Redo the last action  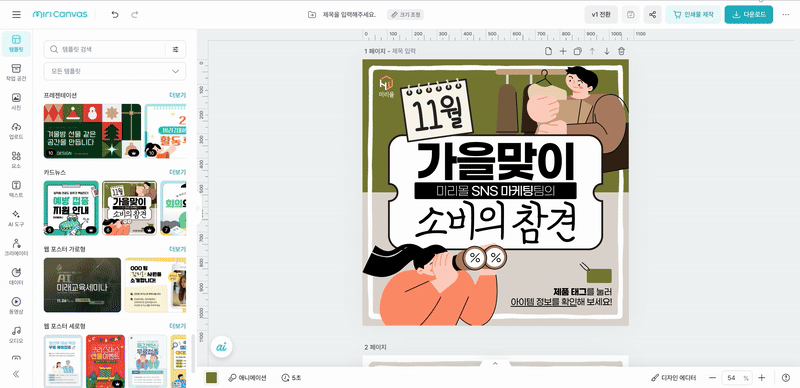(x=135, y=14)
